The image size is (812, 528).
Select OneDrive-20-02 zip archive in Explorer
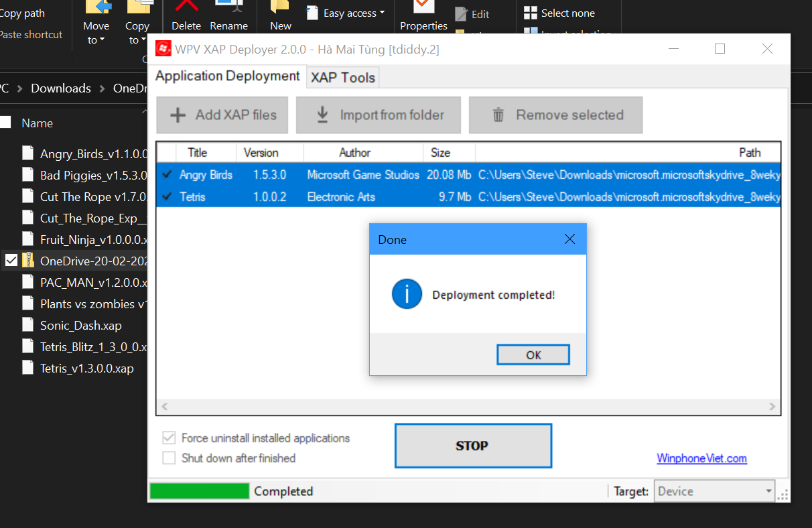(84, 261)
